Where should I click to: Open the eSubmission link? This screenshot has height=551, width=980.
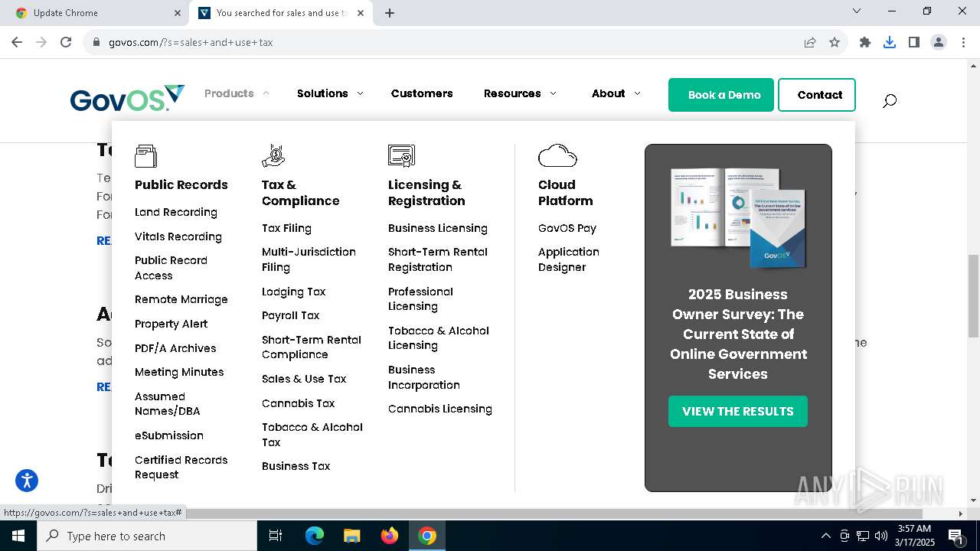[169, 435]
